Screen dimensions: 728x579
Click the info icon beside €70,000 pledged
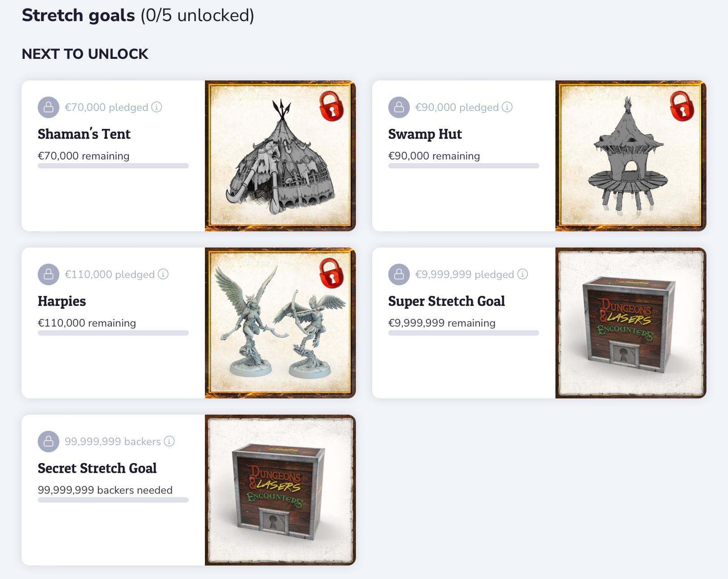click(156, 107)
